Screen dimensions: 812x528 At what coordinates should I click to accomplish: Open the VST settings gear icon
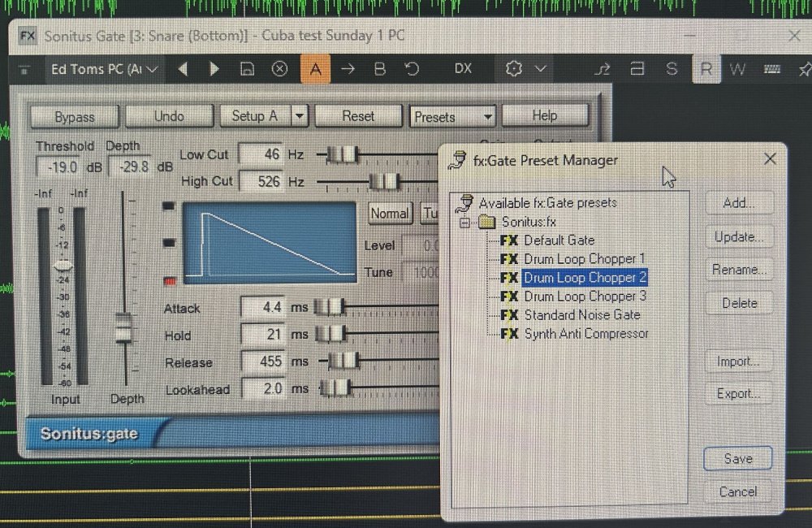point(513,68)
